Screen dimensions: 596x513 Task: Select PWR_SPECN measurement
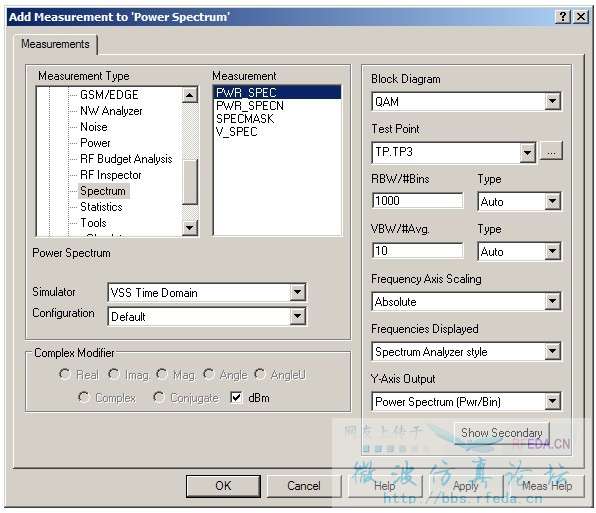tap(250, 106)
